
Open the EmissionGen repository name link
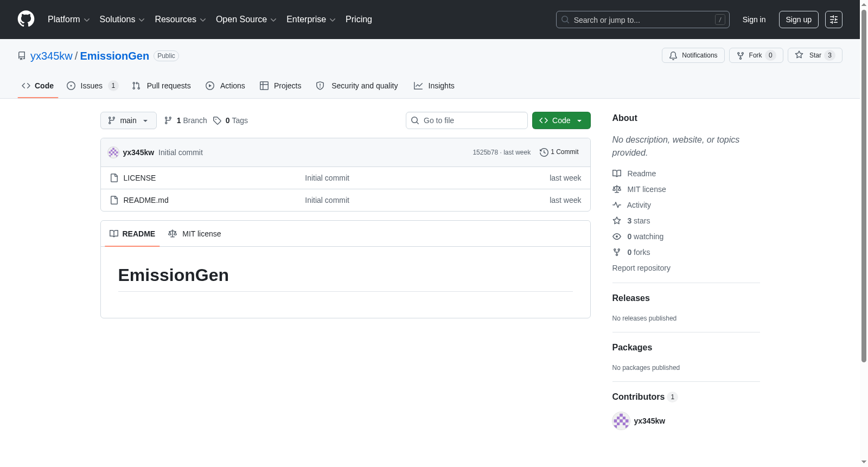tap(114, 56)
